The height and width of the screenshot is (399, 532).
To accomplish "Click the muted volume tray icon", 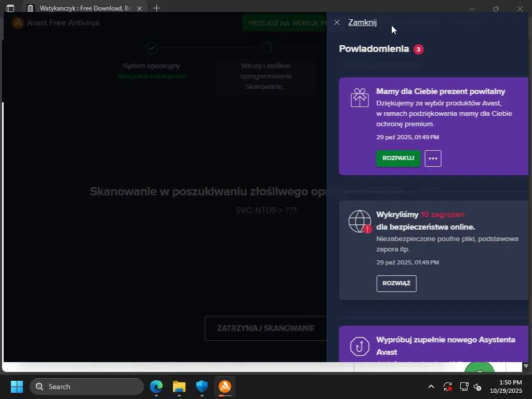I will point(478,387).
